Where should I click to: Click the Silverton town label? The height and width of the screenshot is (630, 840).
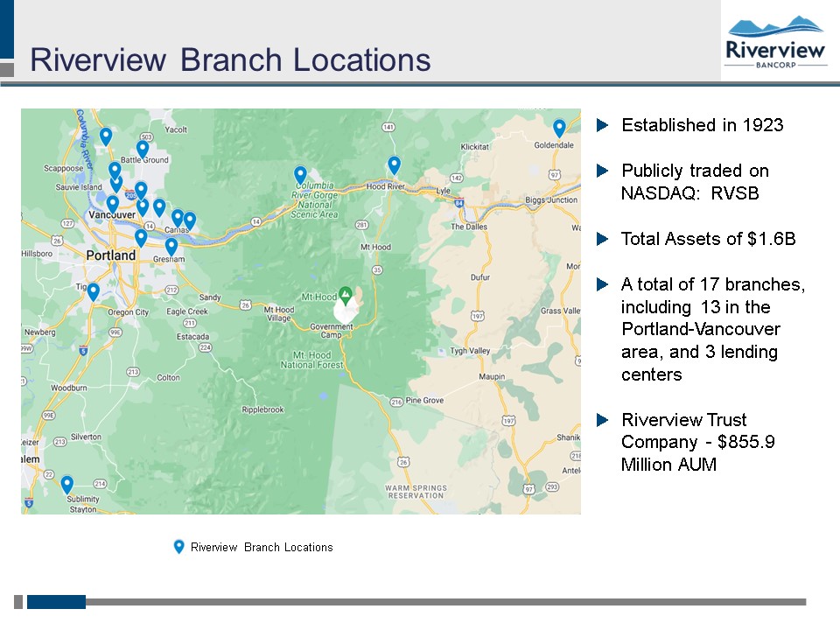pyautogui.click(x=86, y=437)
